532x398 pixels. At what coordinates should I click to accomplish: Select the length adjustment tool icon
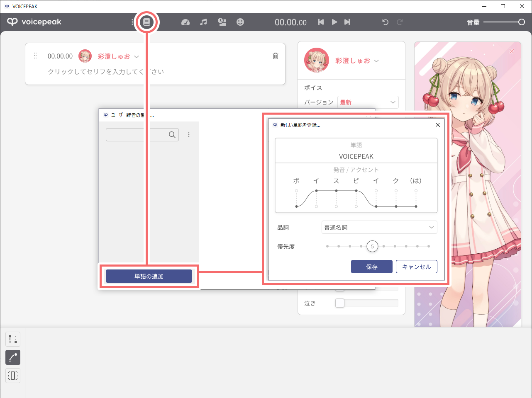[13, 376]
